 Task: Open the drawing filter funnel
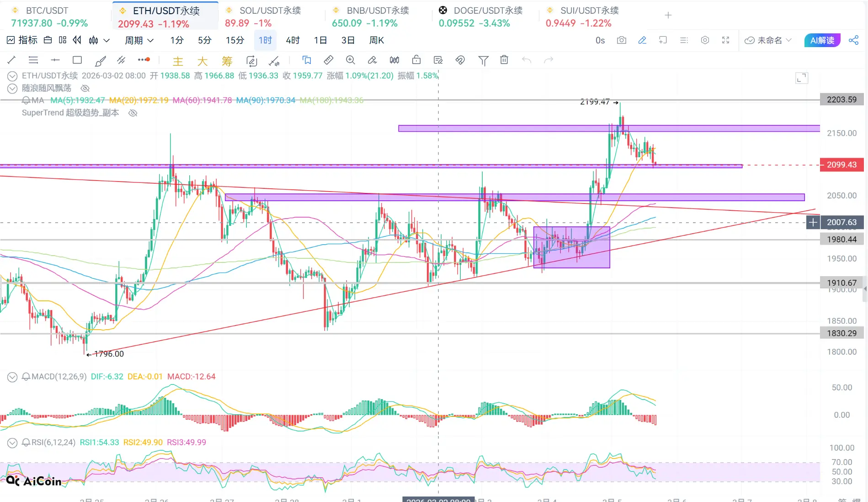click(x=483, y=60)
